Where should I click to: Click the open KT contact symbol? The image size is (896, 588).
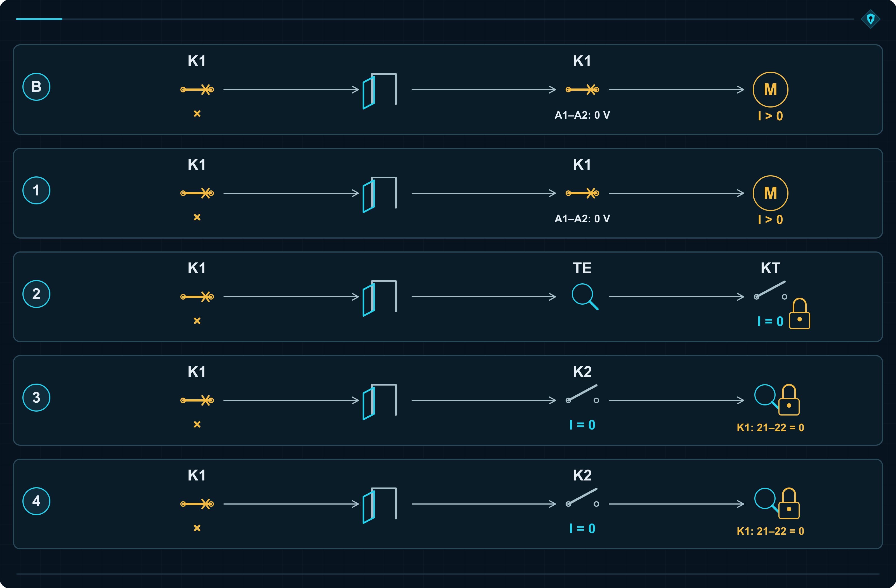(x=770, y=290)
